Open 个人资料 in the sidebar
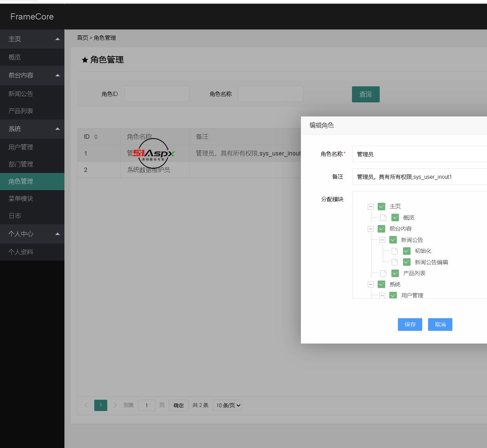The image size is (487, 448). pos(32,252)
